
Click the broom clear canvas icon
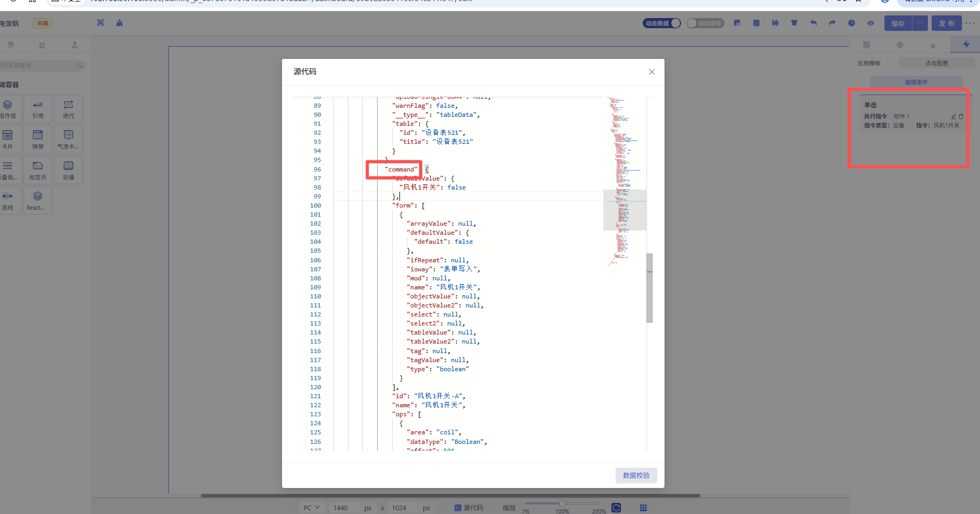coord(120,23)
